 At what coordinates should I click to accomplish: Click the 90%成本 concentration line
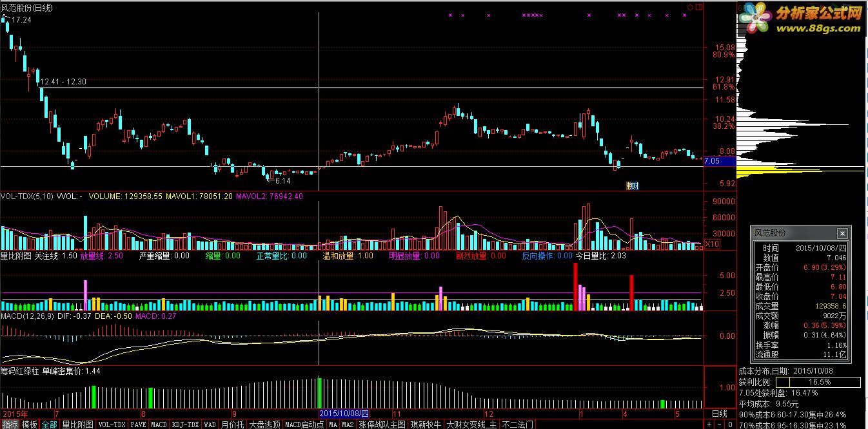click(793, 415)
